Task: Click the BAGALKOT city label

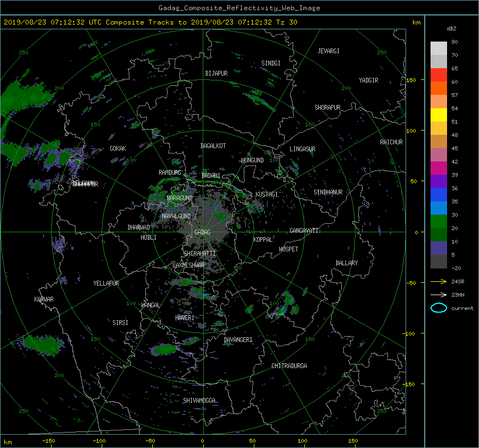Action: pos(213,146)
